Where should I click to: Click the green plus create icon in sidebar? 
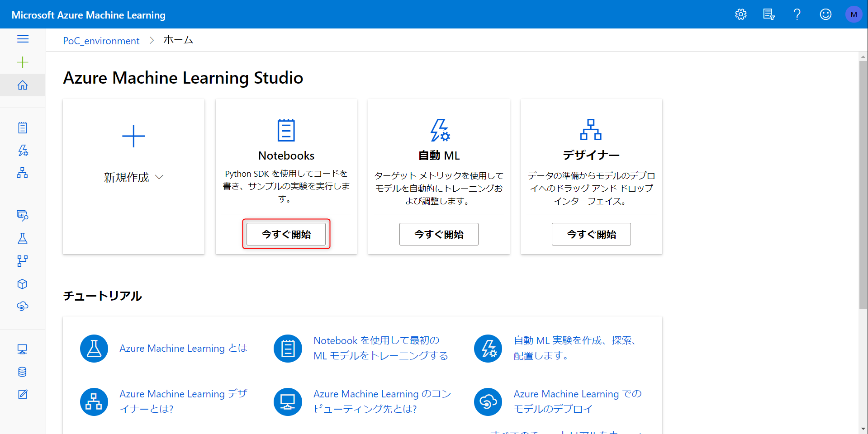(x=23, y=62)
